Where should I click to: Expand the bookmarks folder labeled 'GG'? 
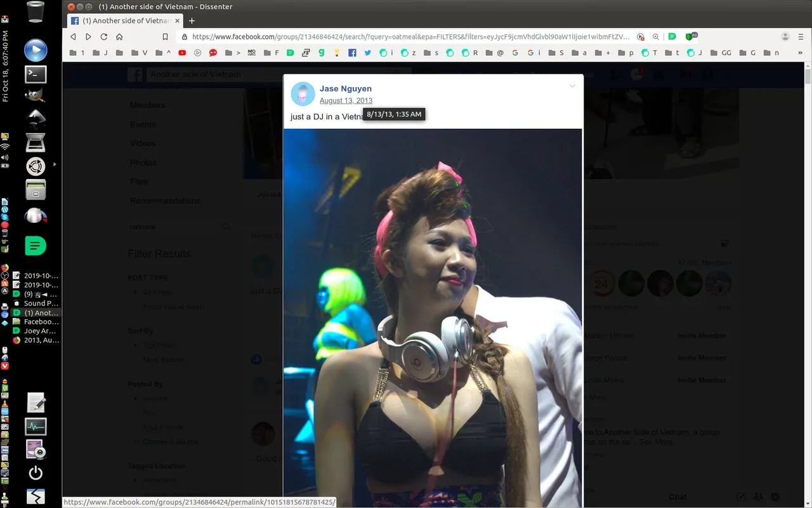coord(722,53)
